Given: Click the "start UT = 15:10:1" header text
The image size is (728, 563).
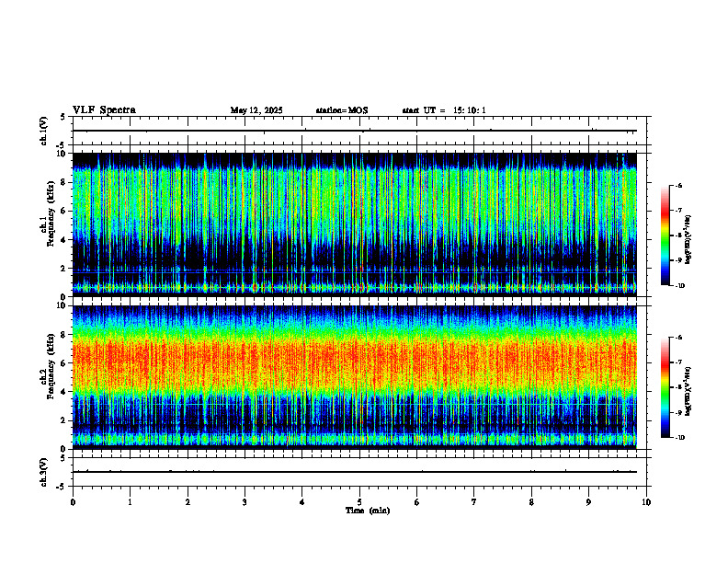Looking at the screenshot, I should coord(444,110).
